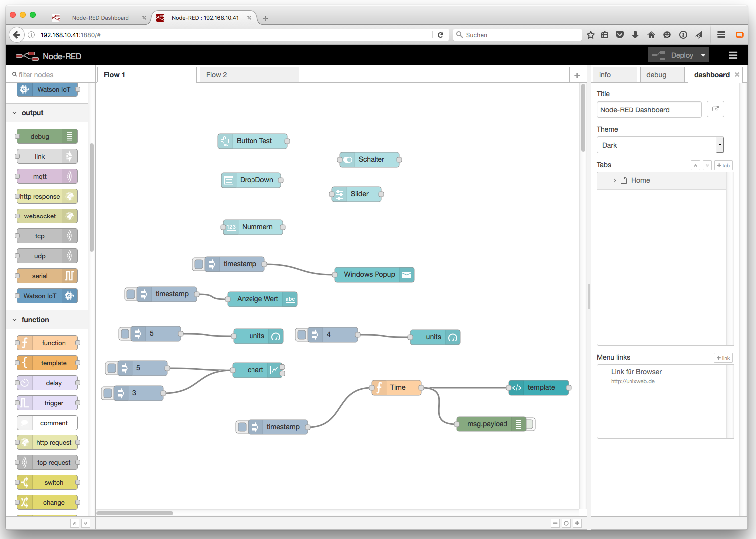Expand the Home entry under Tabs
This screenshot has height=539, width=756.
(614, 180)
